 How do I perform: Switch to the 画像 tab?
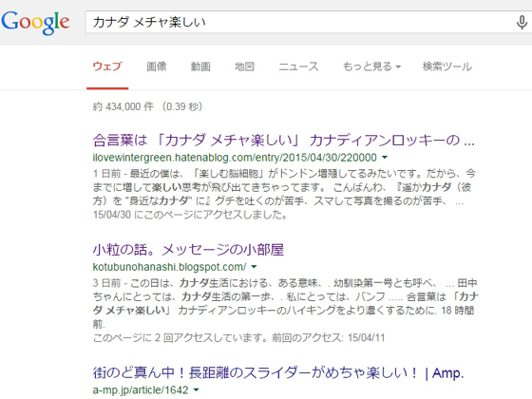click(x=157, y=66)
